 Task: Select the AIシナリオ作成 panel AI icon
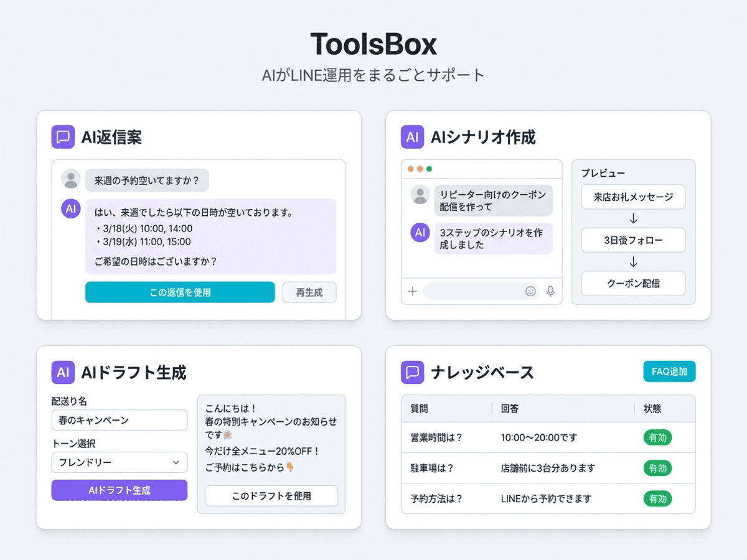[x=411, y=136]
